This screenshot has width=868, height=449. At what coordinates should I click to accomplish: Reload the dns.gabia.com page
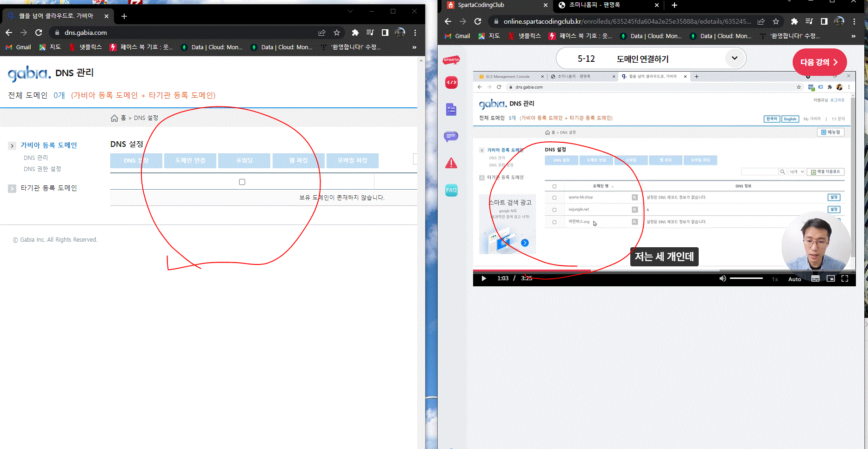[39, 33]
